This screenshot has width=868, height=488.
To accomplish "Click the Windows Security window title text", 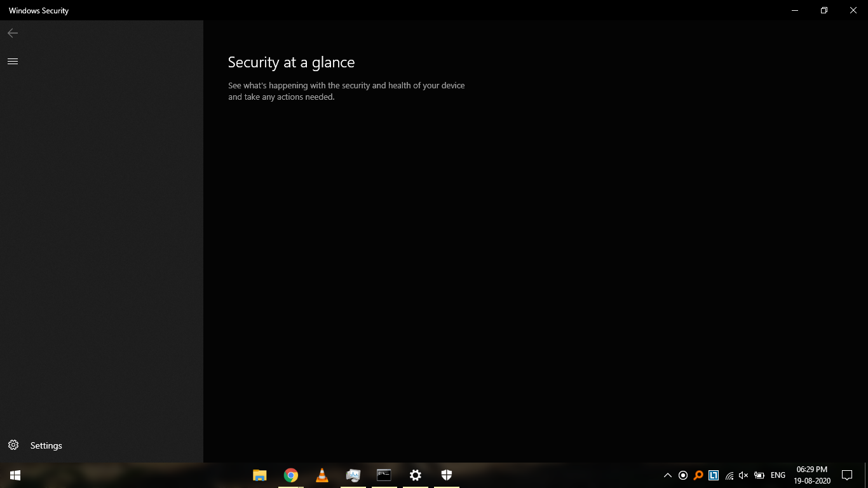I will 39,11.
